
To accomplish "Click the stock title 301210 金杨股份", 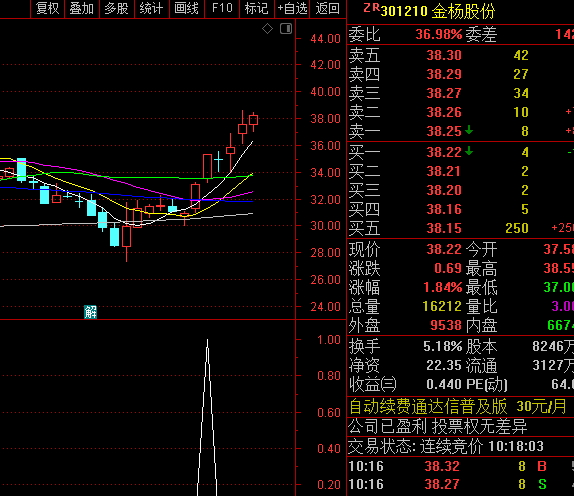I will (438, 11).
